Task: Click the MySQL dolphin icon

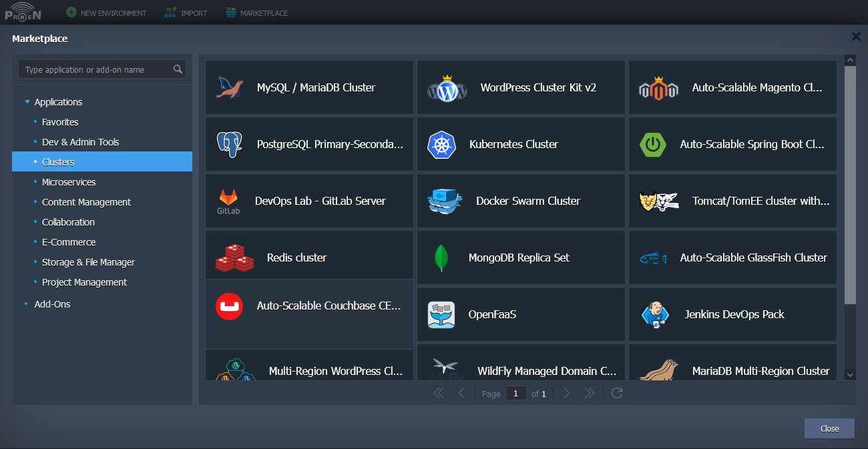Action: click(230, 87)
